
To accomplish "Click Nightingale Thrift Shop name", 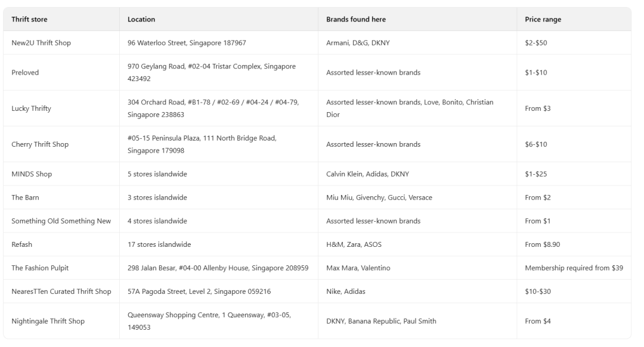I will tap(48, 321).
